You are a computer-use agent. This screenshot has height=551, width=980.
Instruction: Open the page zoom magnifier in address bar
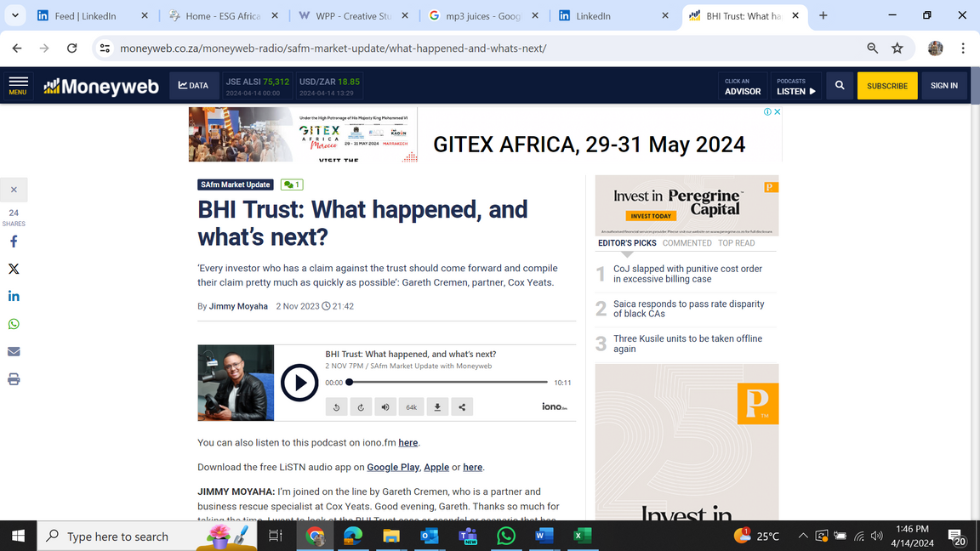(873, 48)
